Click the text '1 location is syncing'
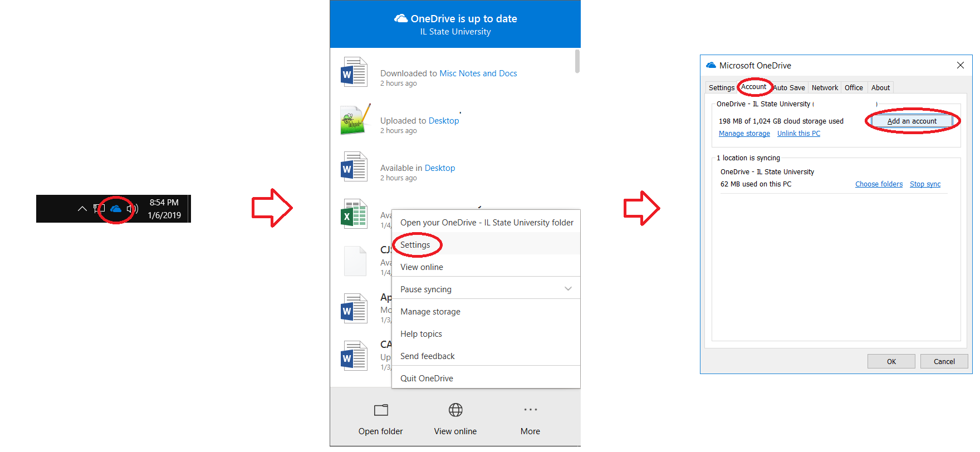This screenshot has width=980, height=452. pos(748,158)
